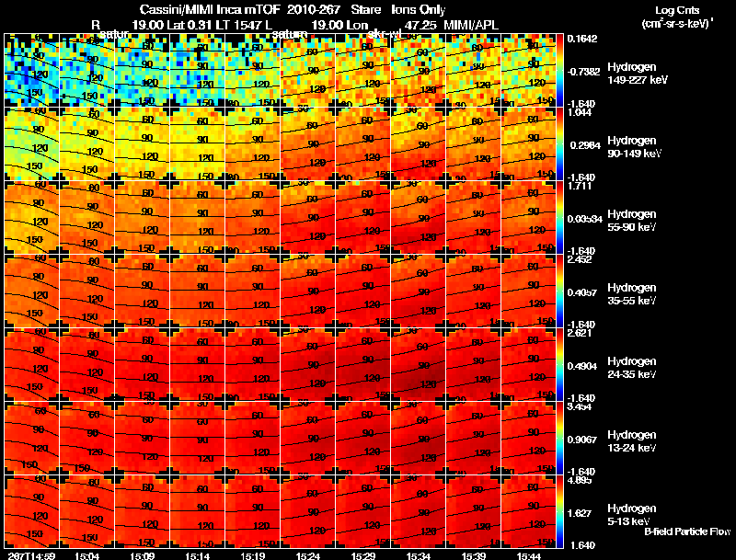This screenshot has height=560, width=736.
Task: Click the '15:19' time axis label
Action: (252, 556)
